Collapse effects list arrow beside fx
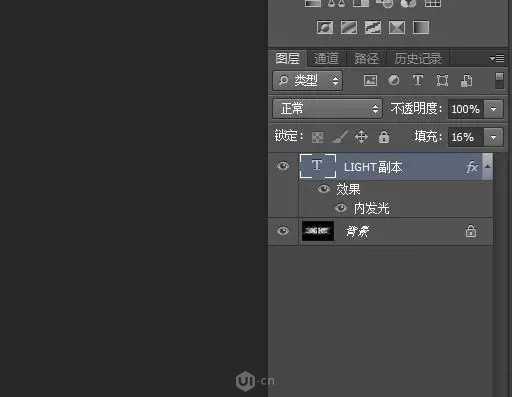Viewport: 512px width, 397px height. point(488,166)
